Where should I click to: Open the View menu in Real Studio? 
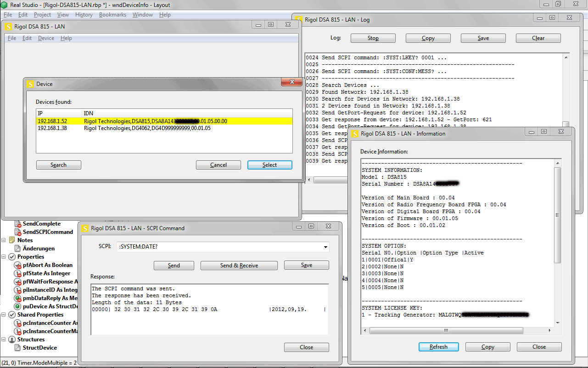[63, 15]
